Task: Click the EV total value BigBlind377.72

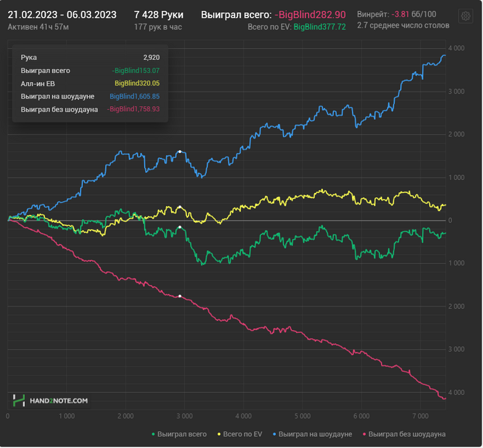Action: [x=319, y=27]
